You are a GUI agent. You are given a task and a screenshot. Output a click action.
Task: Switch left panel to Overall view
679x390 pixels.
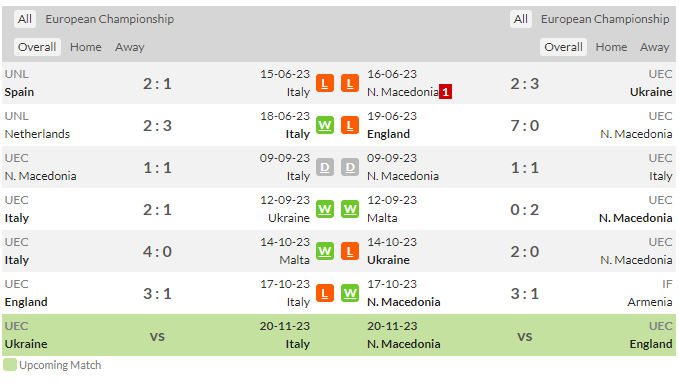click(37, 47)
